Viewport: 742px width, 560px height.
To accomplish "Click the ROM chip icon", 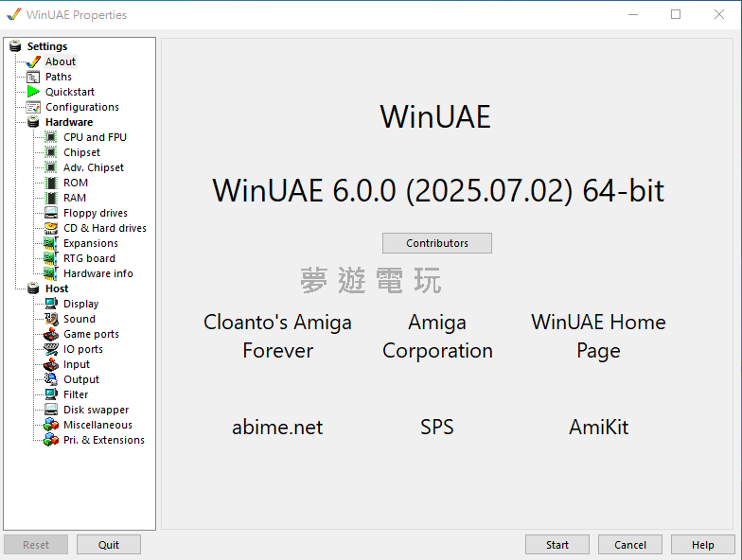I will 51,184.
